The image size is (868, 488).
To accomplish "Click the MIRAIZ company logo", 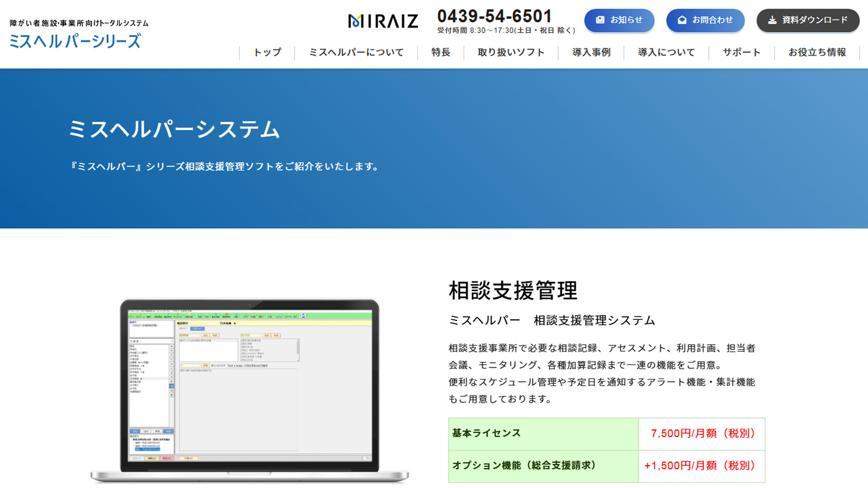I will pos(384,21).
